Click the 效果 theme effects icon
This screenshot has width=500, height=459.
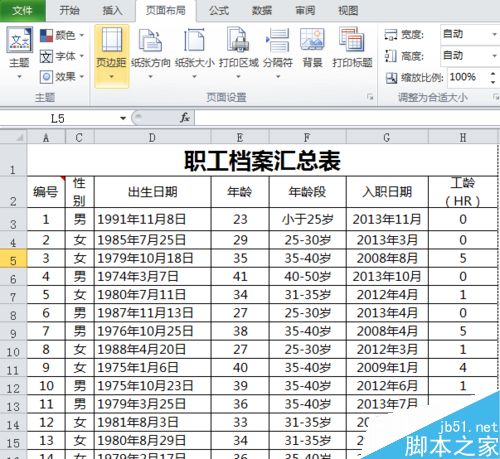tap(46, 77)
